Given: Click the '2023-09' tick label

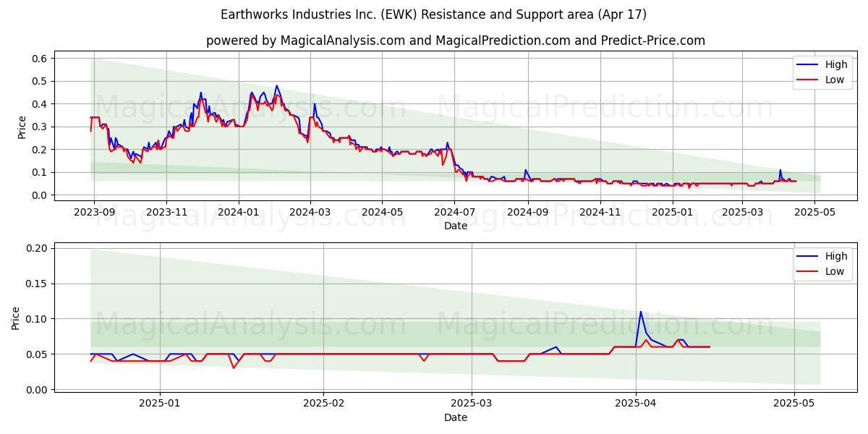Looking at the screenshot, I should point(94,212).
